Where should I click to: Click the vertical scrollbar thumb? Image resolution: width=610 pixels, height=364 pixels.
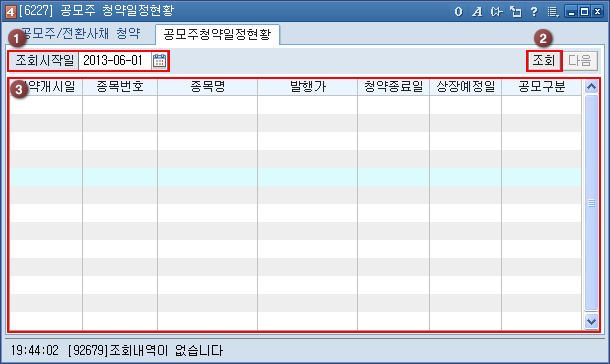591,203
